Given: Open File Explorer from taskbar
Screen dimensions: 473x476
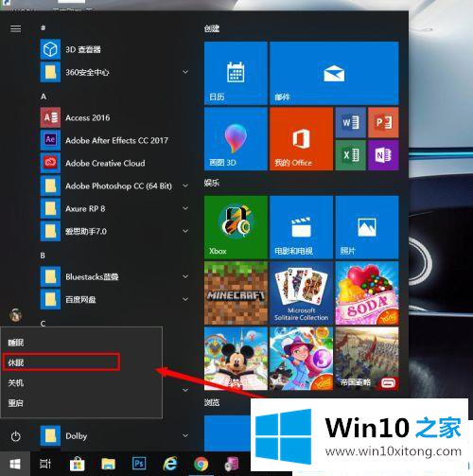Looking at the screenshot, I should pyautogui.click(x=108, y=464).
